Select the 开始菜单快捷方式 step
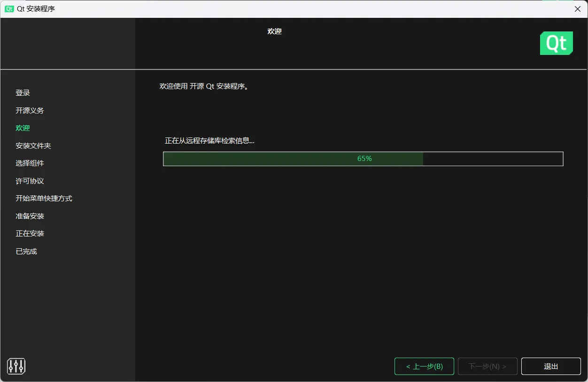 point(43,198)
